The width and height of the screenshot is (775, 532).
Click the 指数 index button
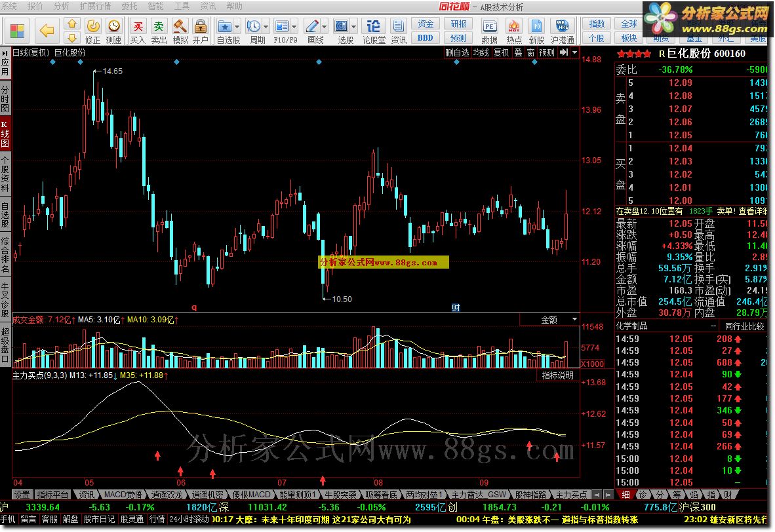(x=597, y=24)
